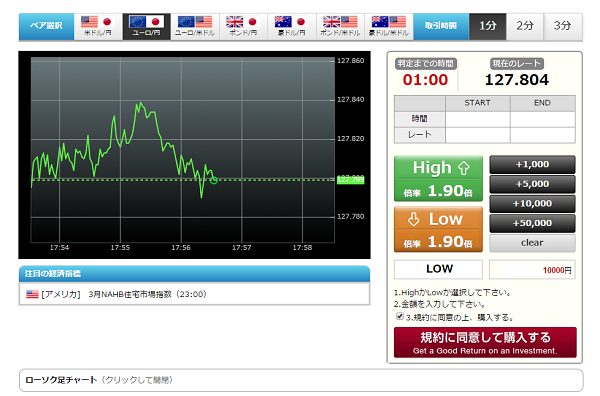Click the red agree-and-purchase button
The width and height of the screenshot is (600, 396).
click(x=485, y=342)
